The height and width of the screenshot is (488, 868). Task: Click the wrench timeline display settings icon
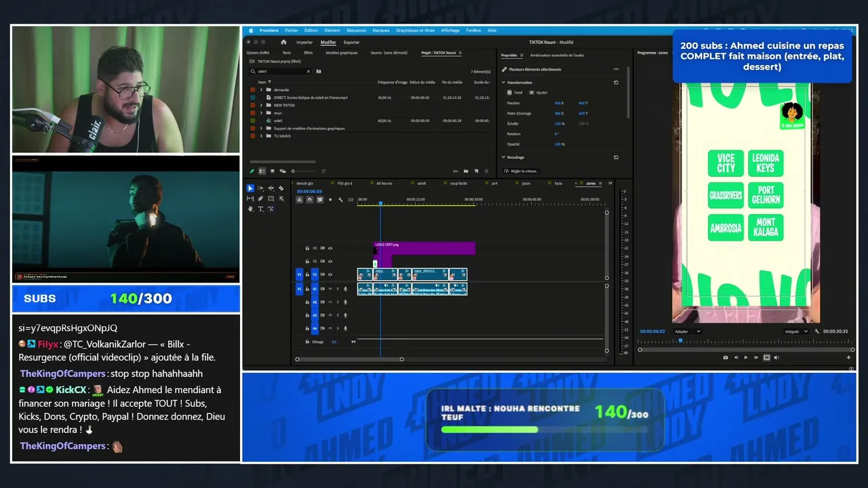coord(340,199)
